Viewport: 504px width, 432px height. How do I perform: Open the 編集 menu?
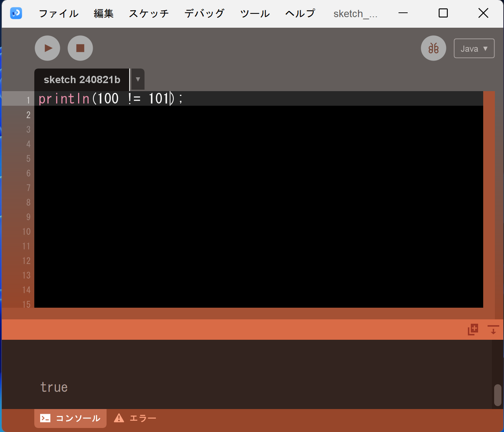click(x=104, y=13)
